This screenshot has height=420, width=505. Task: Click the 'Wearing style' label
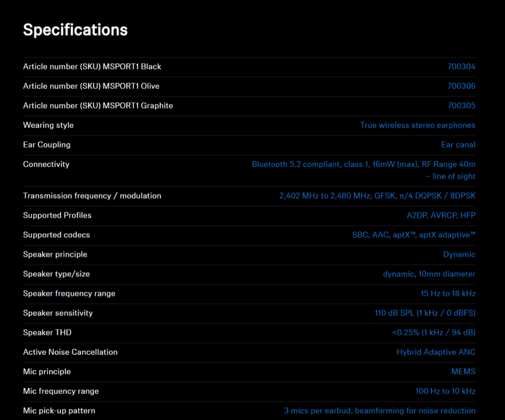click(x=48, y=126)
